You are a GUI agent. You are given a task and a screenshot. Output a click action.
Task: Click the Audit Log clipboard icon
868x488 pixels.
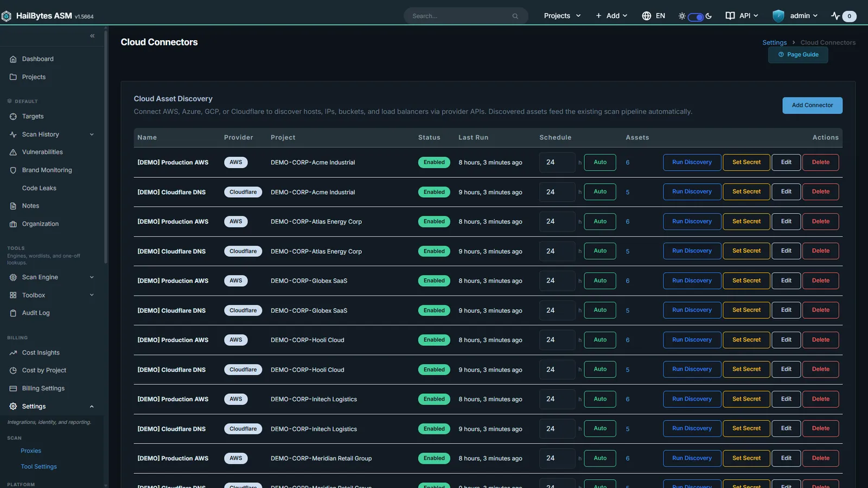[13, 313]
